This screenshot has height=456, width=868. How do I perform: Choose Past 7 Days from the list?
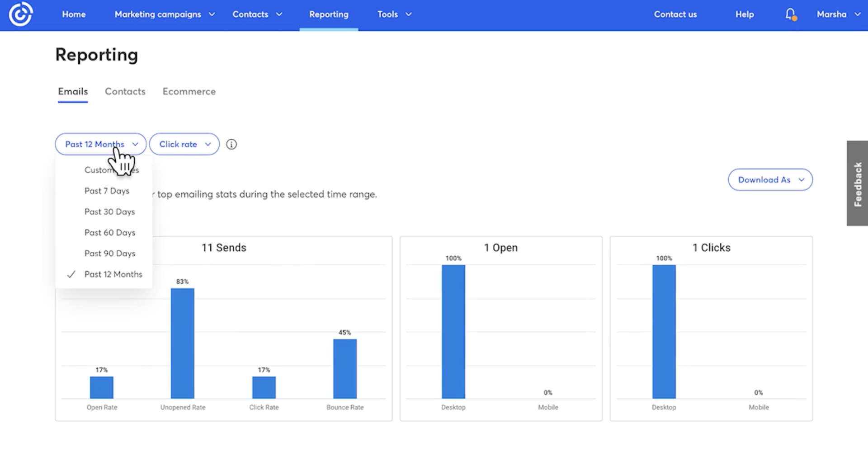(107, 191)
